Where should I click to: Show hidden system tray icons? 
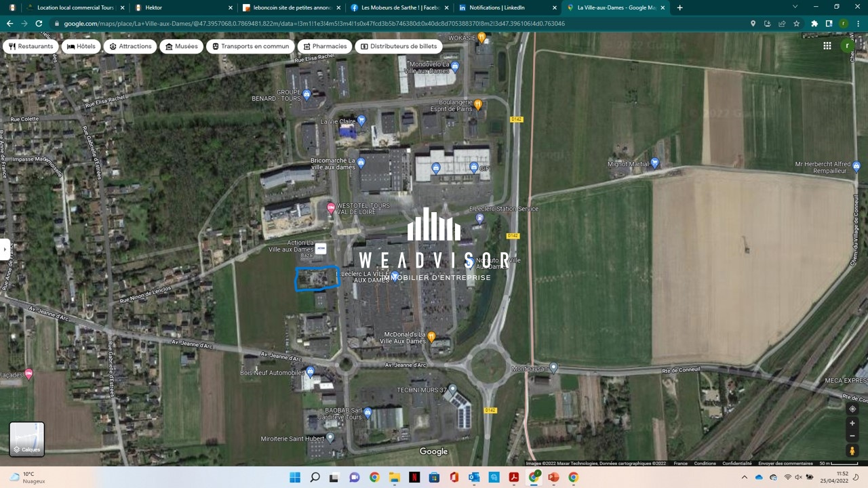click(744, 477)
